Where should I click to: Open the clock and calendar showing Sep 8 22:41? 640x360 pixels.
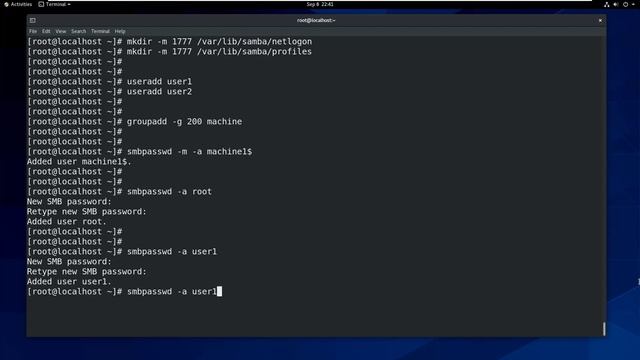click(320, 4)
